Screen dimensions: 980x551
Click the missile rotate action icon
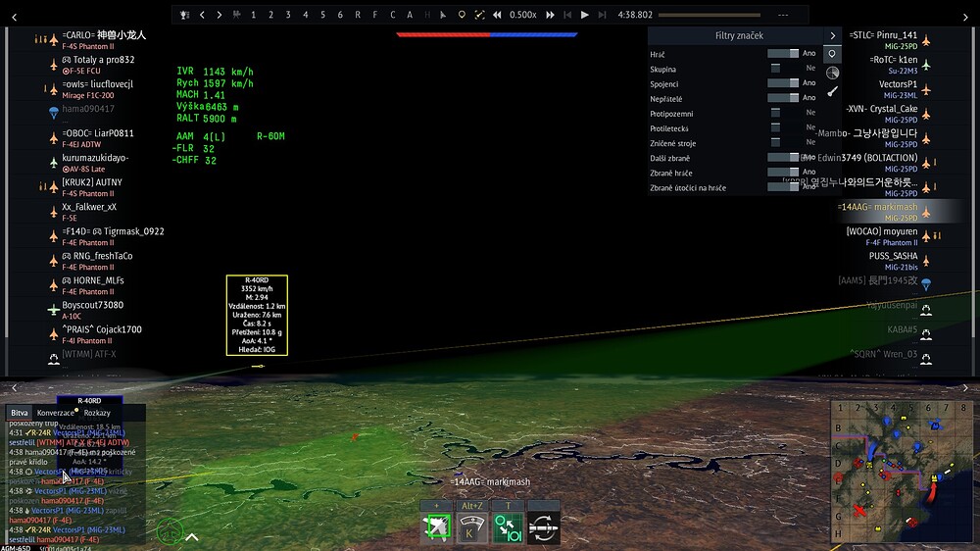[x=542, y=527]
